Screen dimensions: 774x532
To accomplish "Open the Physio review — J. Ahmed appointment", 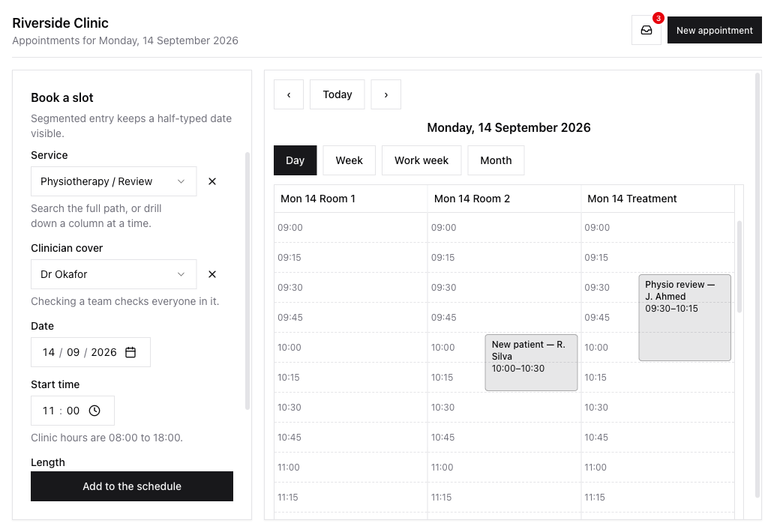I will (x=685, y=318).
